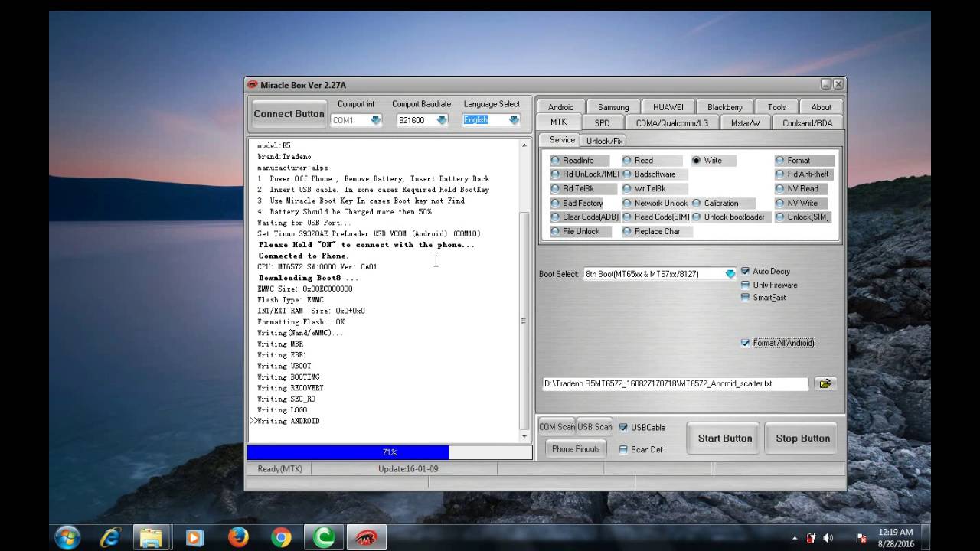Switch to Mstar/W tab
Viewport: 980px width, 551px height.
746,122
